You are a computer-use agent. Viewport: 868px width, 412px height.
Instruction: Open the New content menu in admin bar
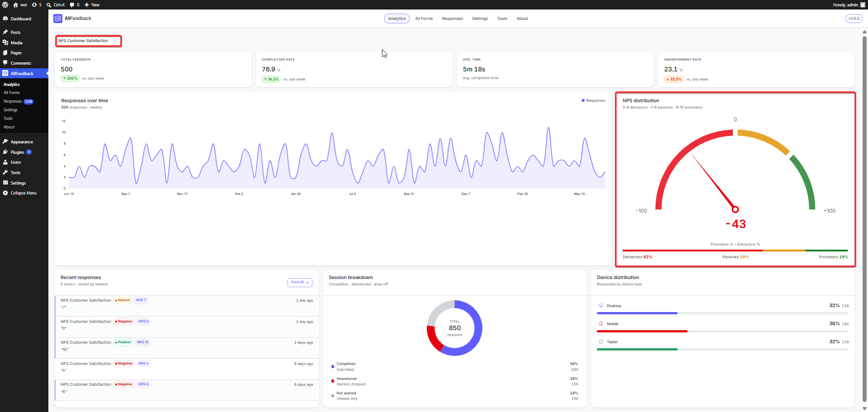pyautogui.click(x=92, y=5)
